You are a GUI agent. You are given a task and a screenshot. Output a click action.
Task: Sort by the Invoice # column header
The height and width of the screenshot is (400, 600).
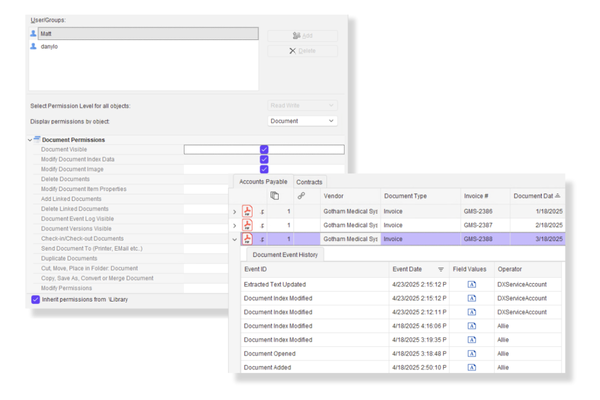[x=485, y=196]
